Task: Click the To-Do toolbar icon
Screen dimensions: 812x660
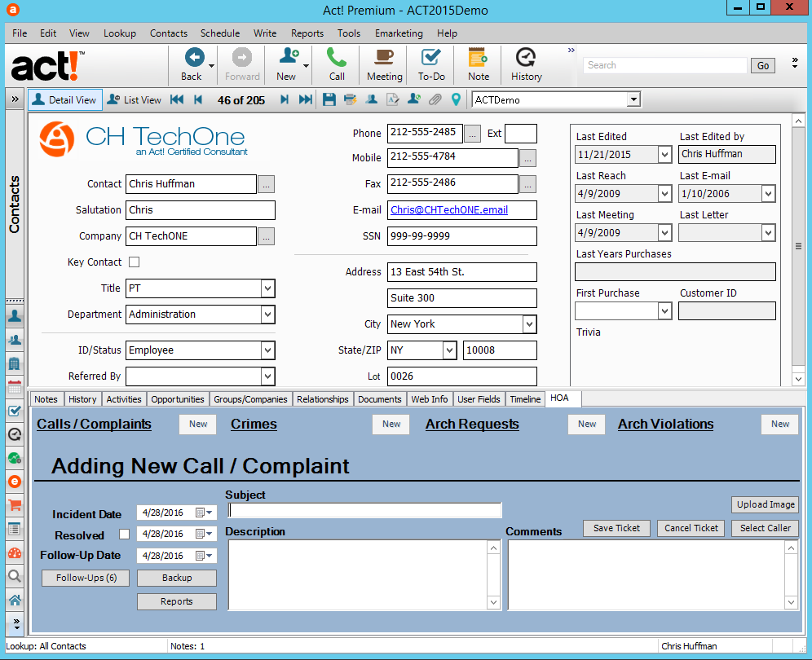Action: tap(430, 58)
